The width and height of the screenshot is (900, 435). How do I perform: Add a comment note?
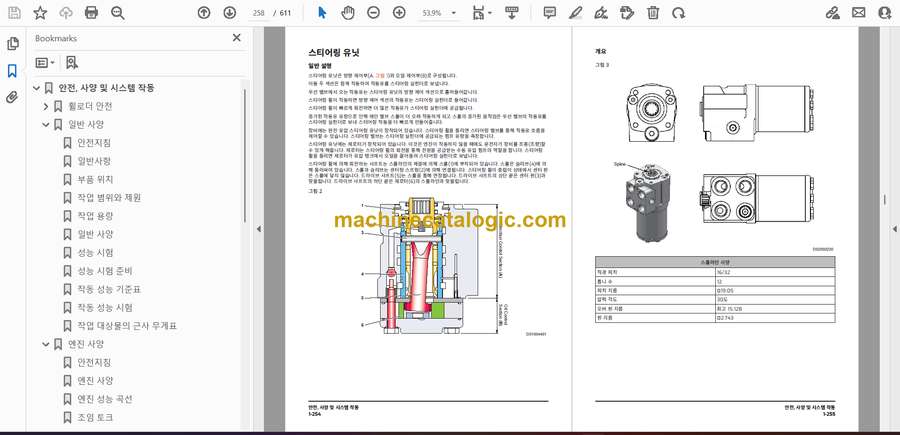coord(550,13)
